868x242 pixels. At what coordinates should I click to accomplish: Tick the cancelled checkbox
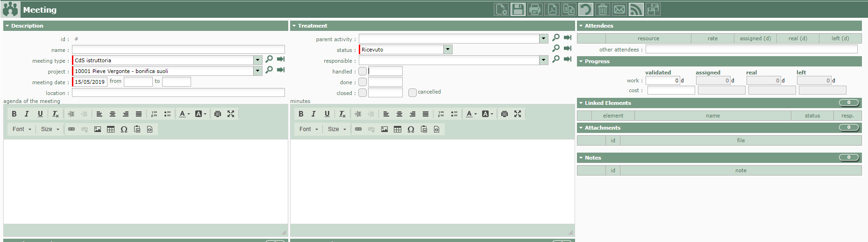(412, 93)
